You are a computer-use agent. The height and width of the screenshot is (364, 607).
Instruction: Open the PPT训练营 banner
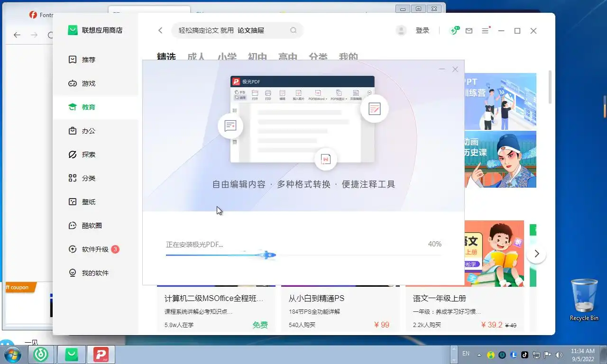pyautogui.click(x=500, y=101)
